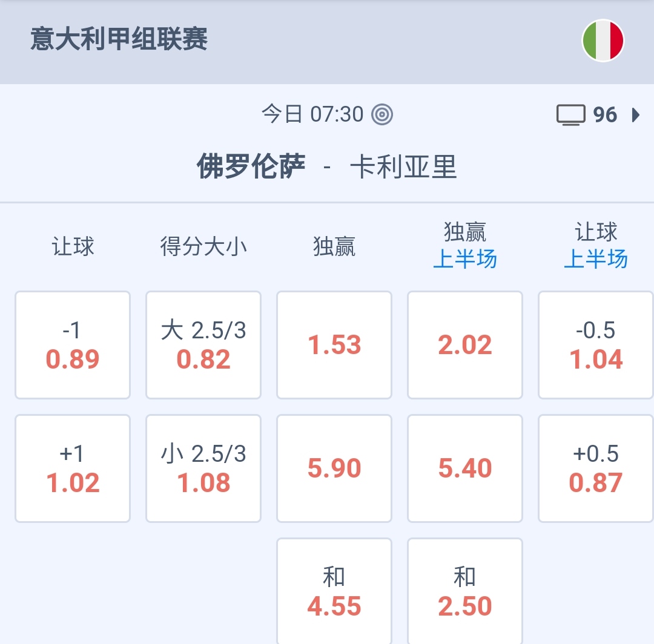Expand more markets arrow next to 96
This screenshot has height=644, width=654.
click(x=635, y=115)
